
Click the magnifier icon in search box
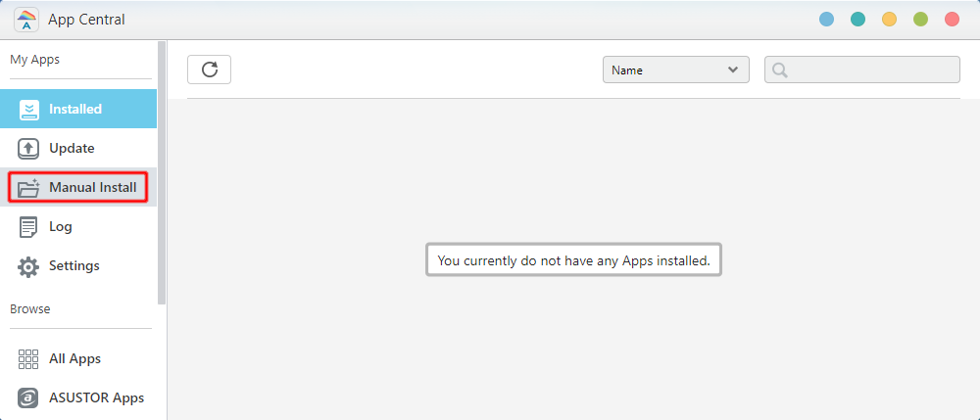[779, 70]
